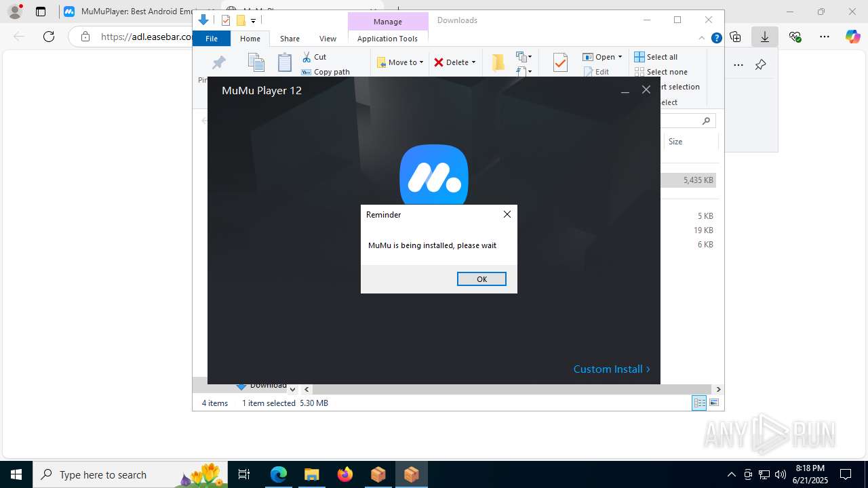Open the Windows Start menu
Viewport: 868px width, 488px height.
click(x=16, y=474)
